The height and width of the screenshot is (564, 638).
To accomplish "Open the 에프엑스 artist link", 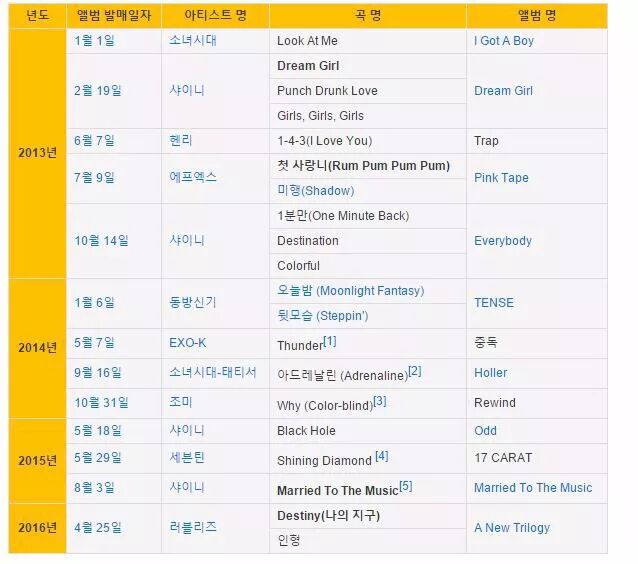I will coord(193,177).
